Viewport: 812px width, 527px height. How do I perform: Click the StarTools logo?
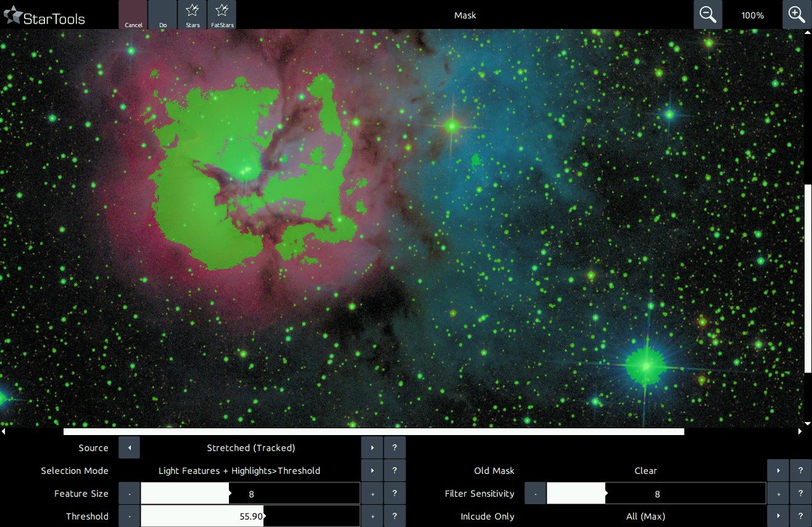click(x=44, y=17)
